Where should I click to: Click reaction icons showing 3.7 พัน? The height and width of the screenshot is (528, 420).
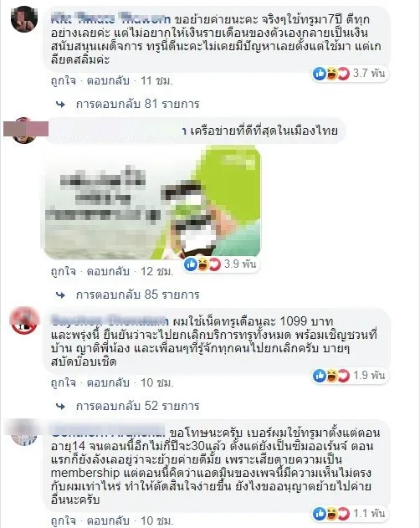(x=331, y=74)
